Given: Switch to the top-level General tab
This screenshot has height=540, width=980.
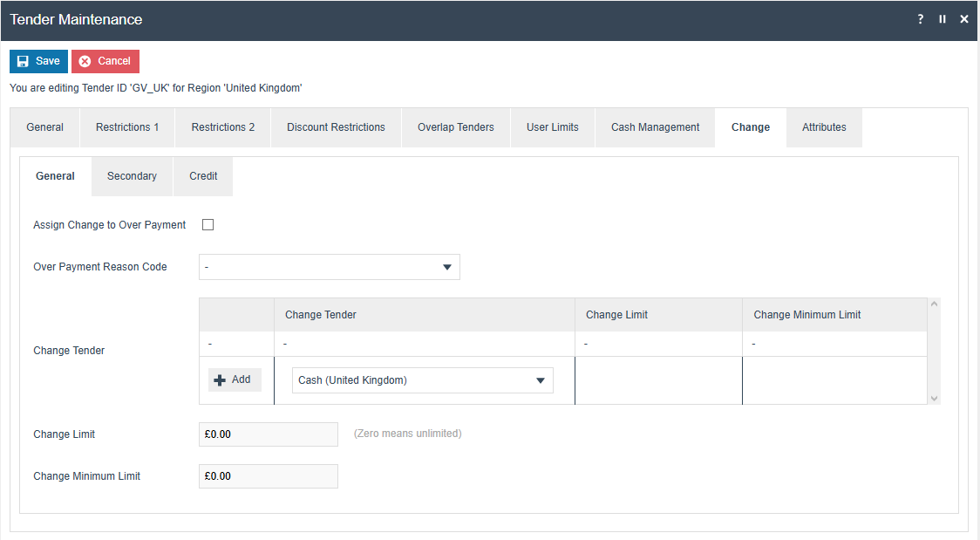Looking at the screenshot, I should [45, 127].
